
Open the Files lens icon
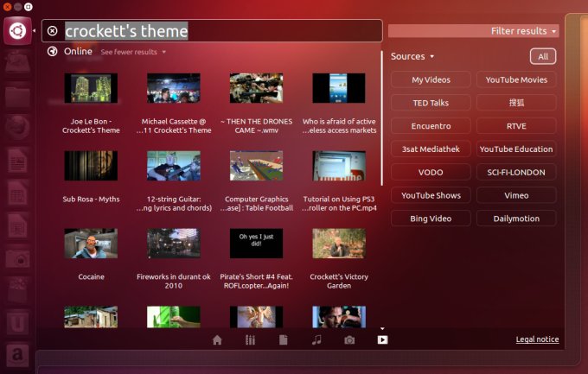(x=284, y=339)
